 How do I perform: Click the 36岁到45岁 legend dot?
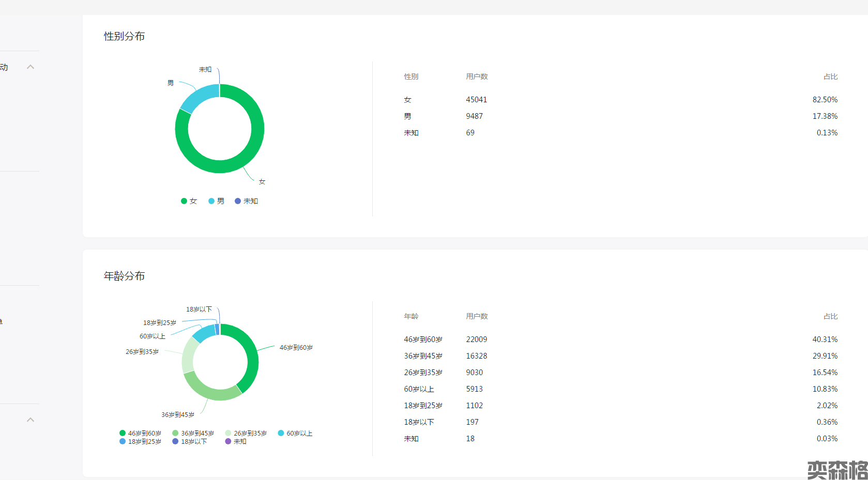[x=175, y=433]
